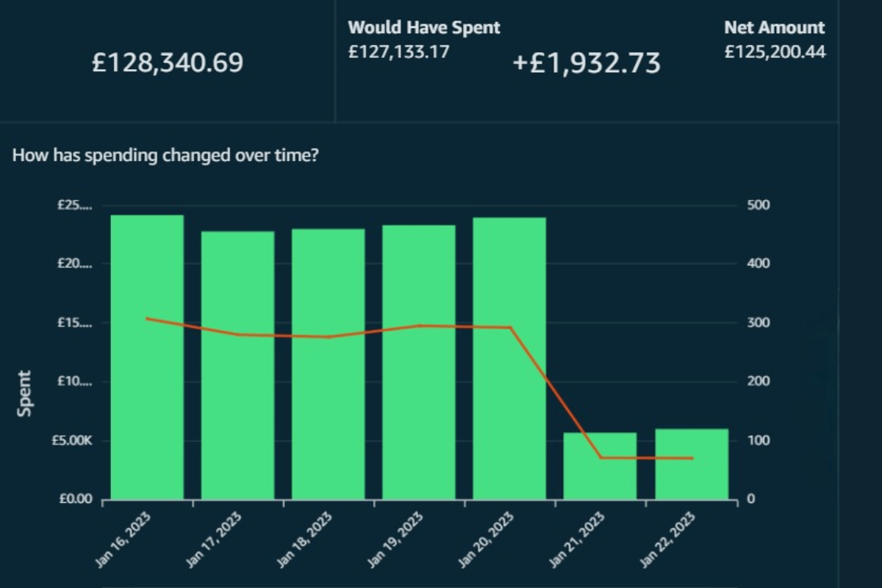Select the Jan 18, 2023 bar
The height and width of the screenshot is (588, 882).
pos(329,360)
